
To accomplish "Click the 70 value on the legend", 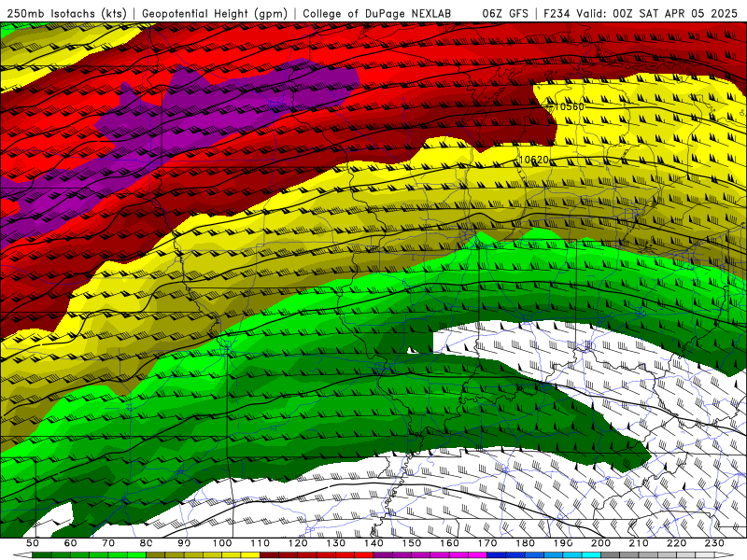I will (108, 543).
